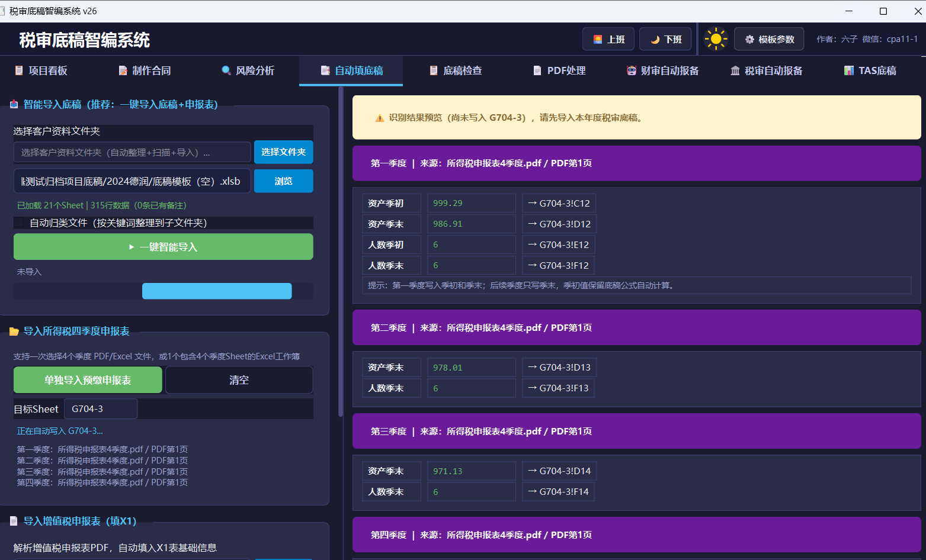
Task: Go to the 财审自动报备 tab
Action: tap(662, 70)
